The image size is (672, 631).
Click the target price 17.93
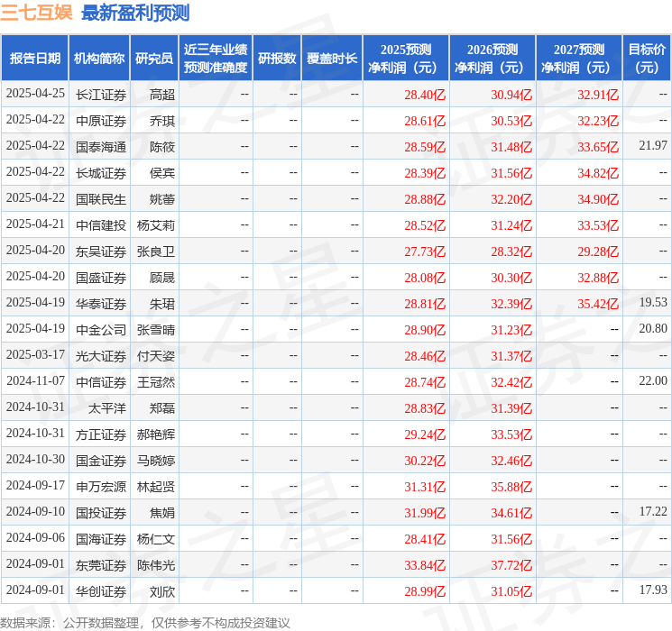(x=653, y=590)
